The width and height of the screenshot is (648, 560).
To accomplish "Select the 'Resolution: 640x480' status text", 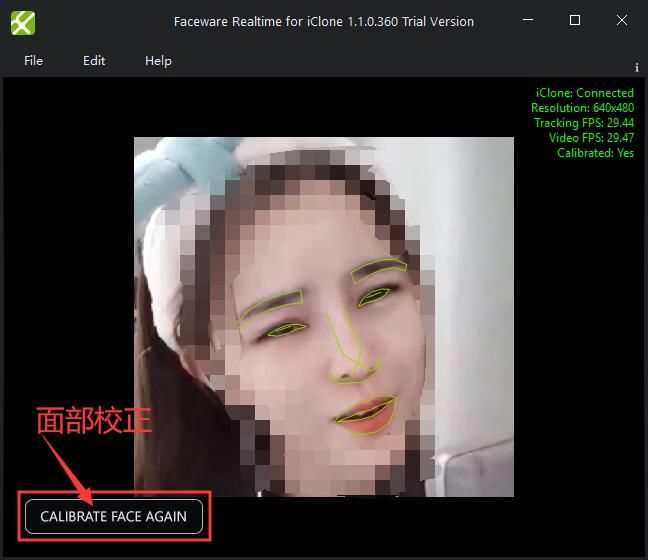I will [x=582, y=108].
